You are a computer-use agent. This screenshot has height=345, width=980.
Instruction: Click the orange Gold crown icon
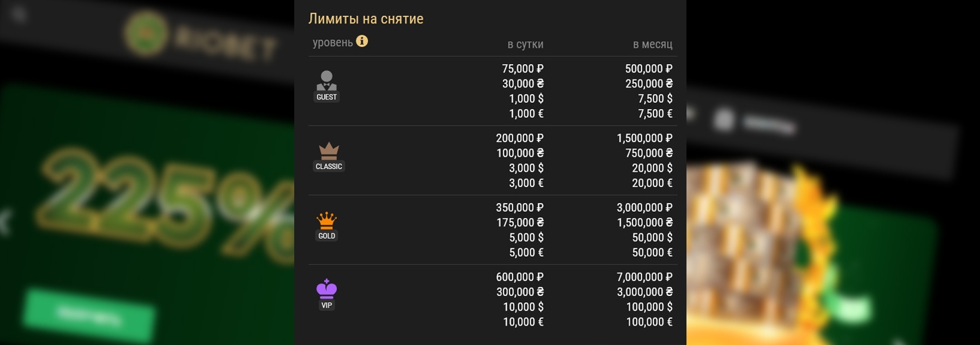click(x=327, y=220)
